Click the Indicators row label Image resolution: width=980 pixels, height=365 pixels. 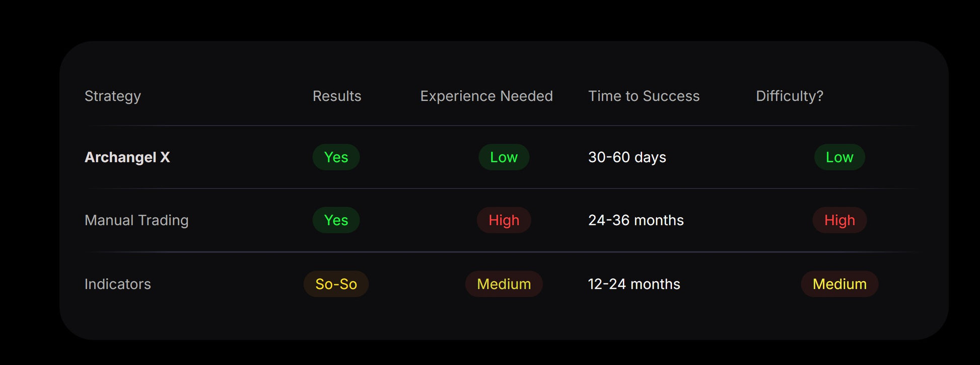[117, 284]
